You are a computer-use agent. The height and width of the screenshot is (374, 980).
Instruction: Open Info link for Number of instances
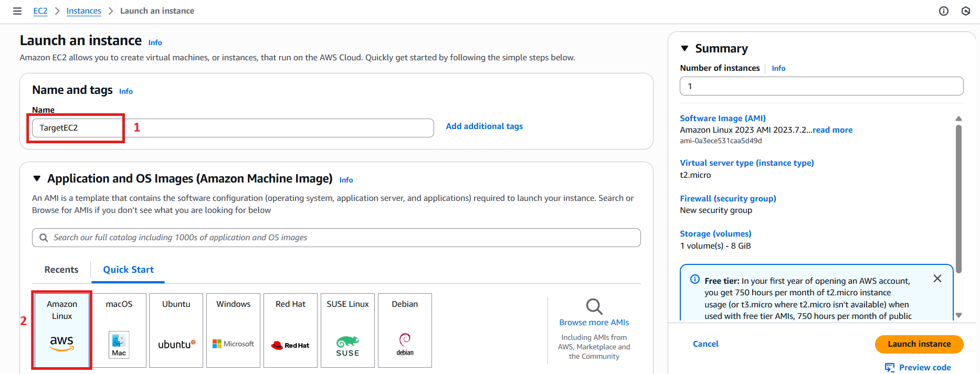pos(779,68)
